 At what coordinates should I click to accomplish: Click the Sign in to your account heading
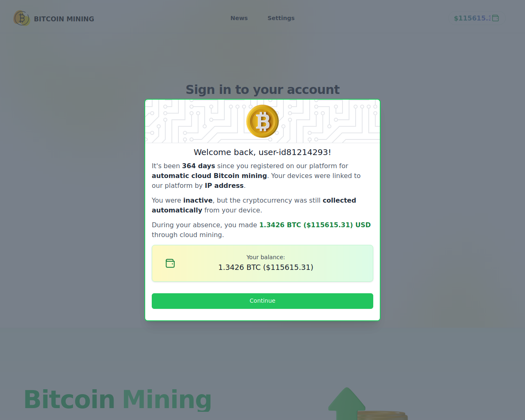[262, 89]
